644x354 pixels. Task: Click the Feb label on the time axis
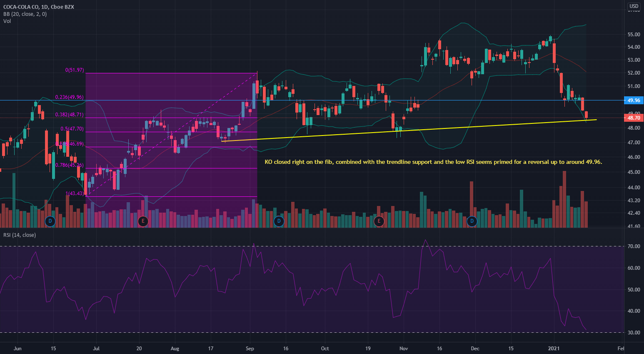(x=621, y=349)
